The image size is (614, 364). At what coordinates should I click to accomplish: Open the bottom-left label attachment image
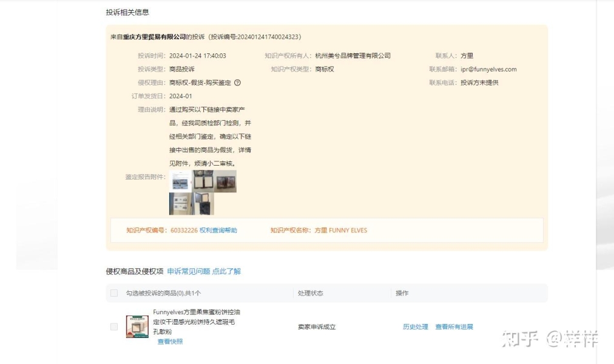pyautogui.click(x=180, y=204)
